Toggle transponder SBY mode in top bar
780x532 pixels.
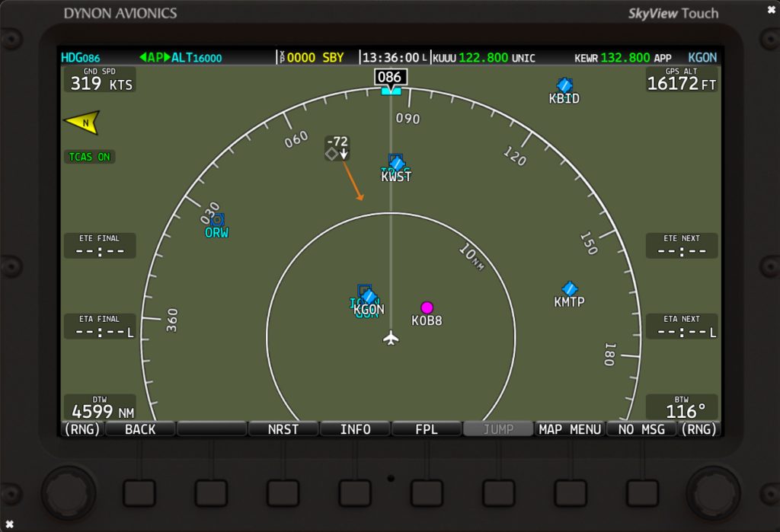pyautogui.click(x=333, y=58)
